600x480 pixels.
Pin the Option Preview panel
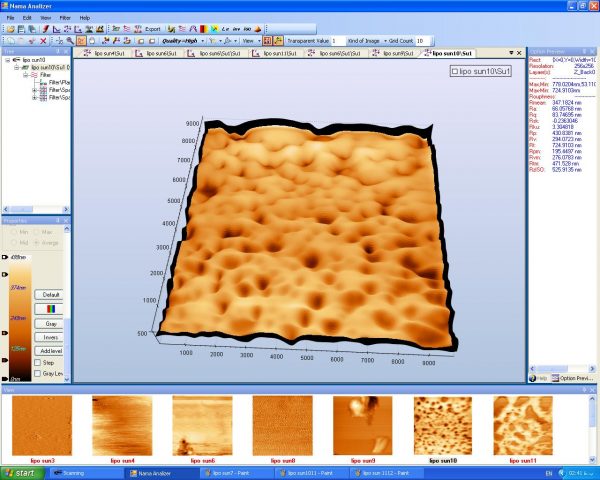(x=584, y=51)
